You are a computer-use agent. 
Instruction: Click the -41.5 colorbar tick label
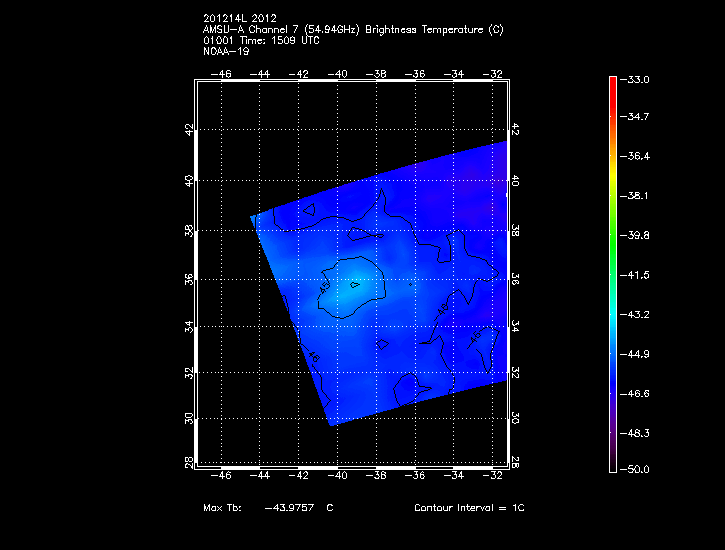pyautogui.click(x=638, y=274)
